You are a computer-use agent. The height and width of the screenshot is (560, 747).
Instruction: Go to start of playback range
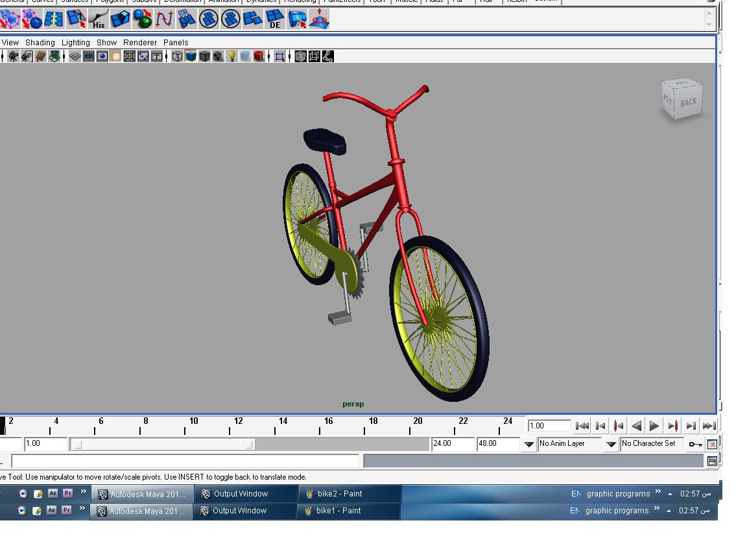(582, 426)
